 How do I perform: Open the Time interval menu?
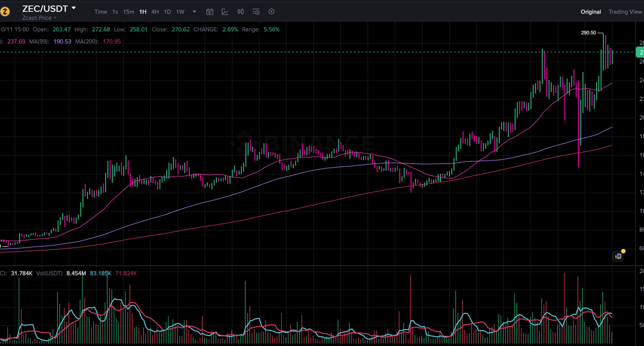pos(100,11)
